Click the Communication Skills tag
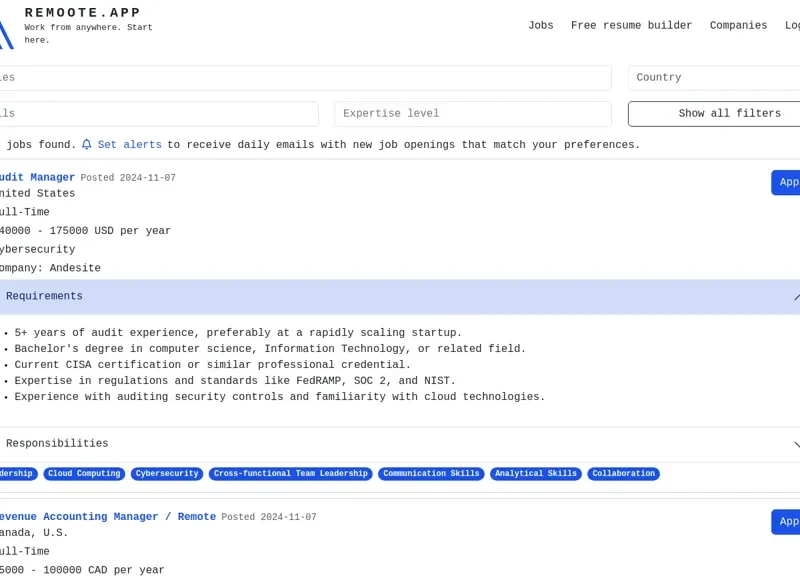Image resolution: width=800 pixels, height=576 pixels. [430, 473]
